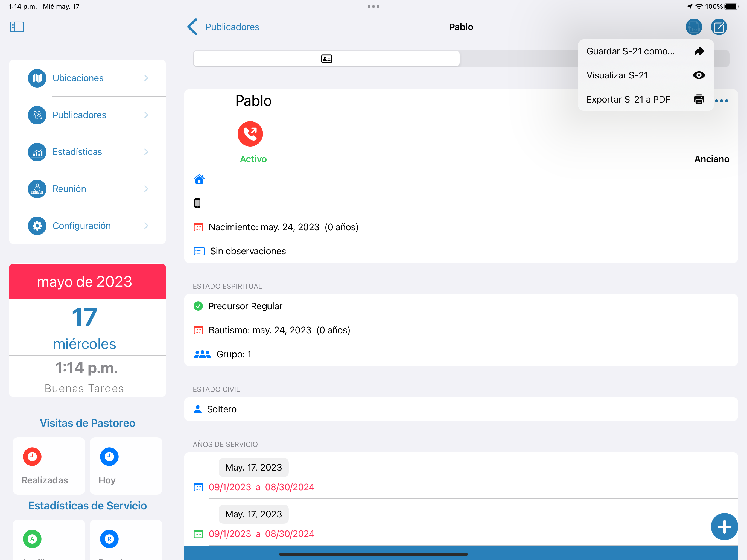Open Hoy pastoral visits card

[x=126, y=466]
